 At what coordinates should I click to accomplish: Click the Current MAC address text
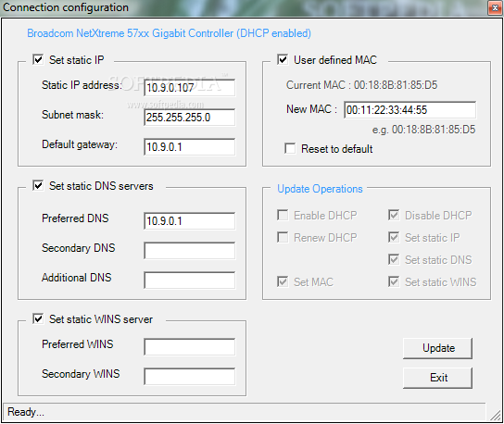pyautogui.click(x=361, y=85)
